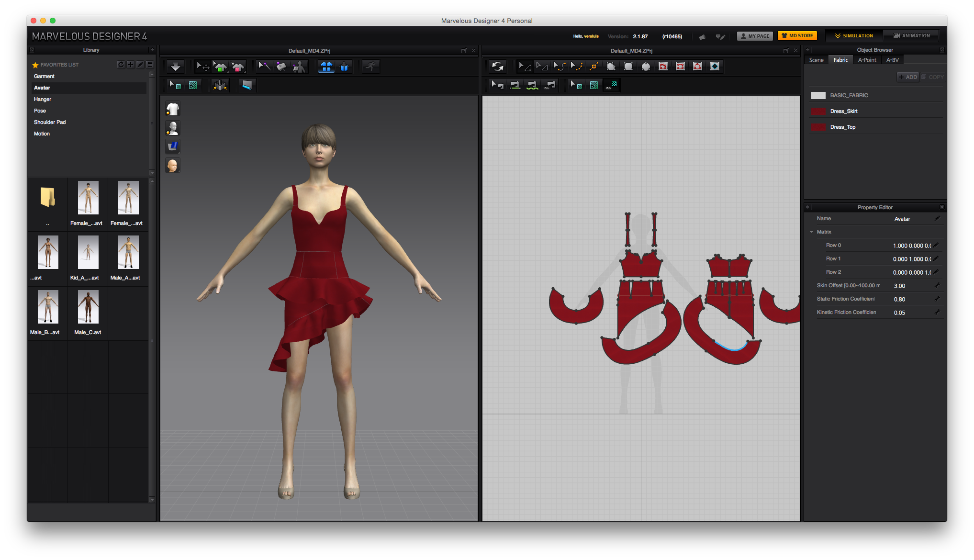
Task: Click the Skin Offset value field
Action: 910,286
